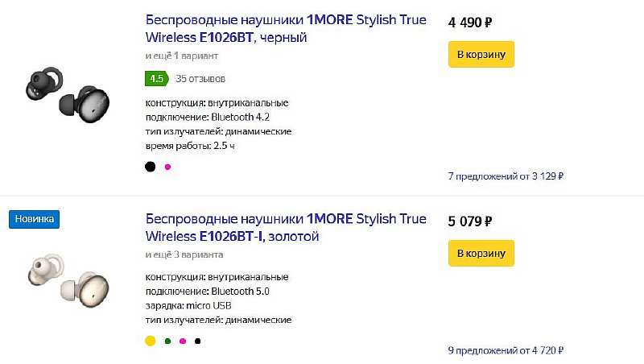Open the 35 отзывов reviews link

[x=200, y=79]
